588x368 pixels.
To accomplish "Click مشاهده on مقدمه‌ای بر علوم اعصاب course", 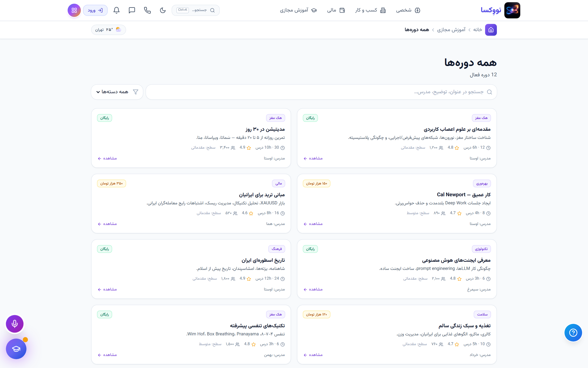I will click(x=313, y=158).
